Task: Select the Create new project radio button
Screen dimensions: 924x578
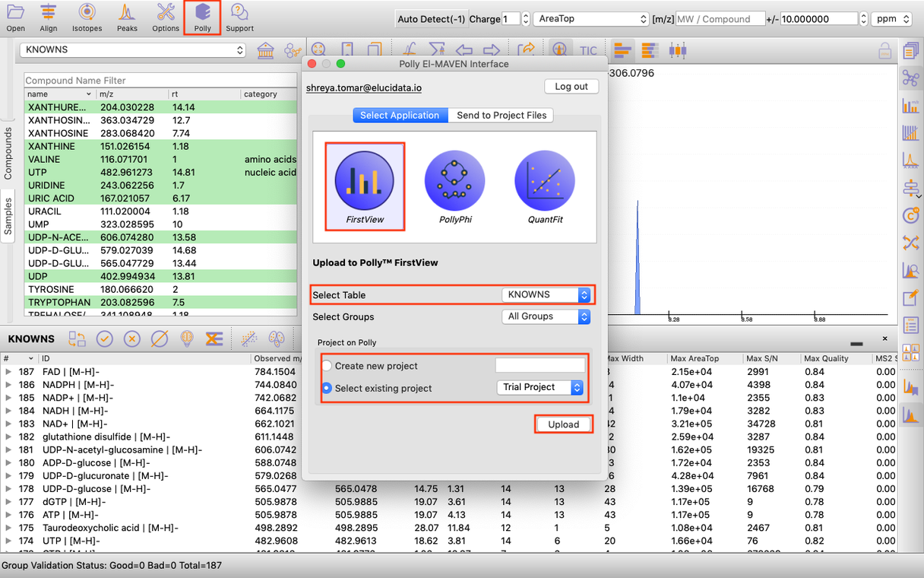Action: coord(328,366)
